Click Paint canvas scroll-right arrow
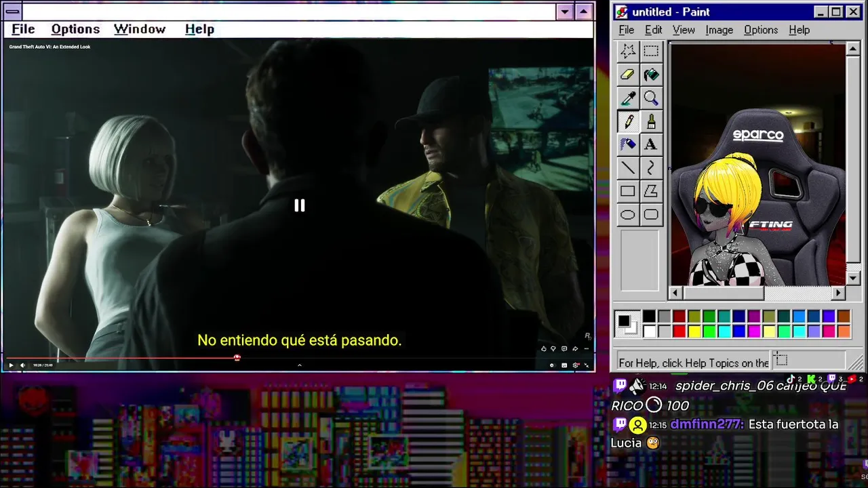The image size is (868, 488). [839, 293]
